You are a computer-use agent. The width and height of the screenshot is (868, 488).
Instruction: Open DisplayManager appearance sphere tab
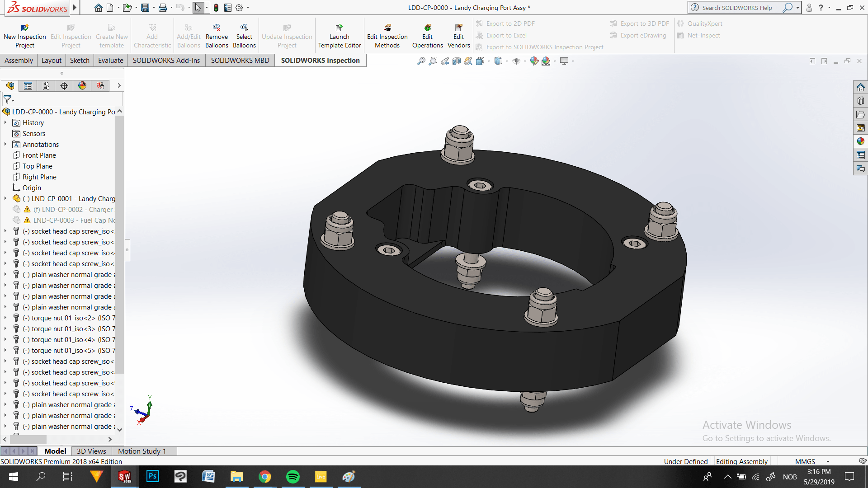(82, 86)
